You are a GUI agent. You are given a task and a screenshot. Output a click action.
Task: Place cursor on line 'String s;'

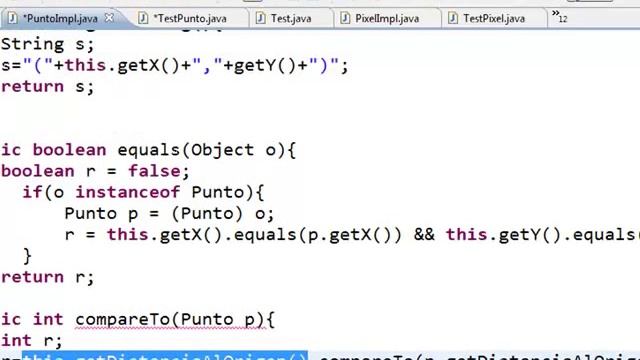(x=48, y=44)
